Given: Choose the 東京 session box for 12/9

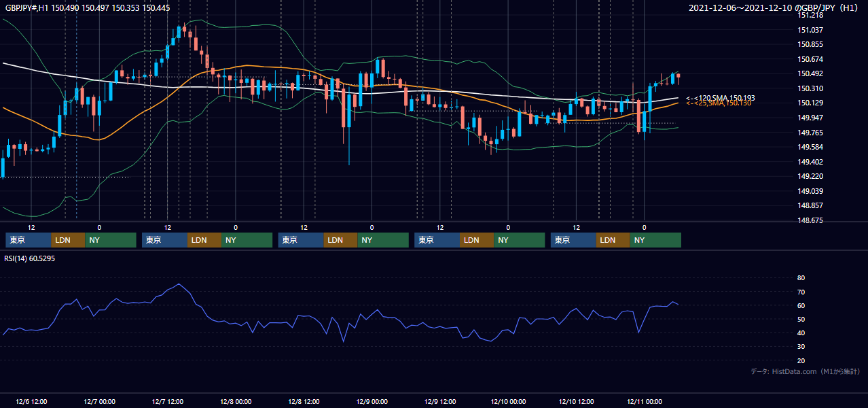Looking at the screenshot, I should click(x=437, y=240).
